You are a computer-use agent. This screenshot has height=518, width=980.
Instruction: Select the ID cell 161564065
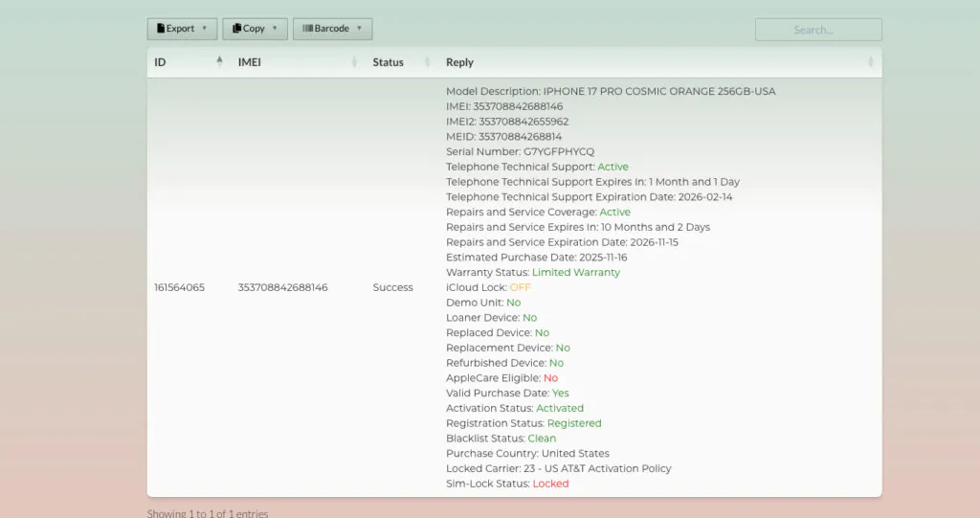point(179,288)
